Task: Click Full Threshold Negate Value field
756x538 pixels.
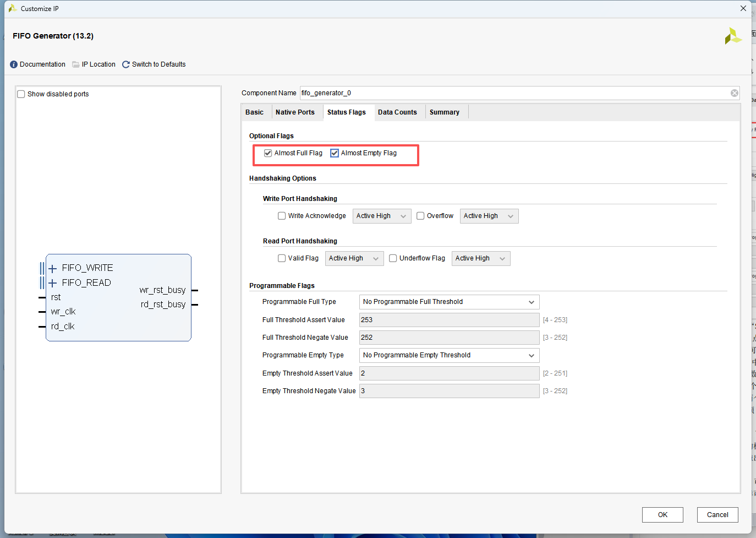Action: click(x=449, y=338)
